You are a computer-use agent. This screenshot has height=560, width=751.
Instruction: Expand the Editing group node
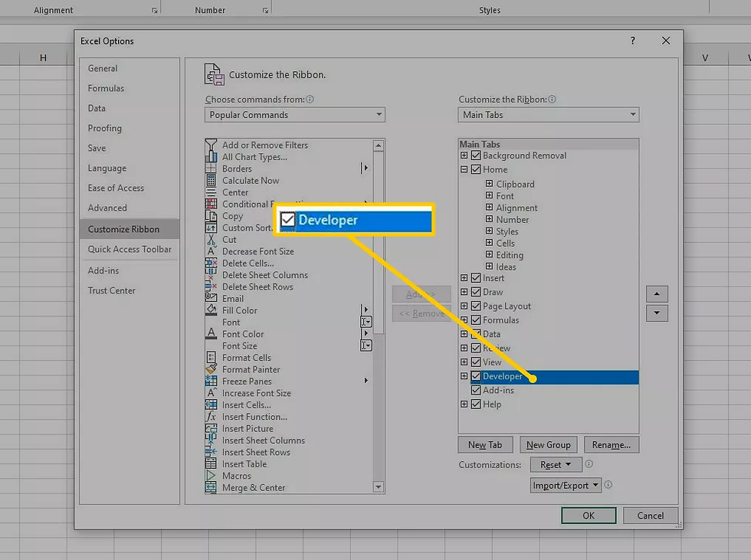tap(489, 254)
